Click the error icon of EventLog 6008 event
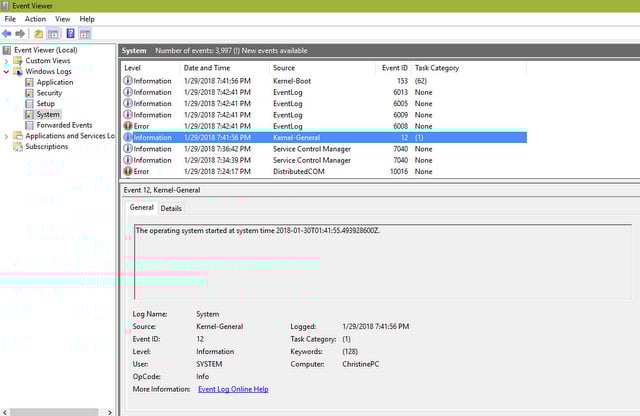The width and height of the screenshot is (640, 416). point(128,126)
